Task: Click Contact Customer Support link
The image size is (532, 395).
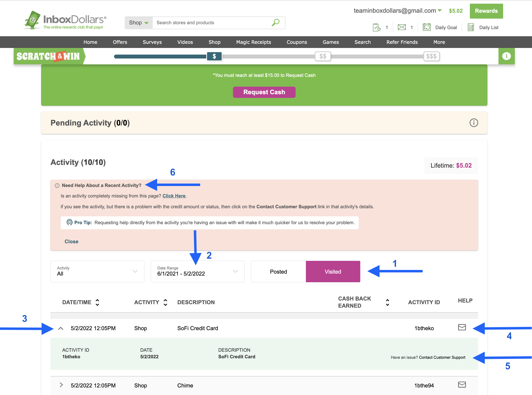Action: pyautogui.click(x=442, y=357)
